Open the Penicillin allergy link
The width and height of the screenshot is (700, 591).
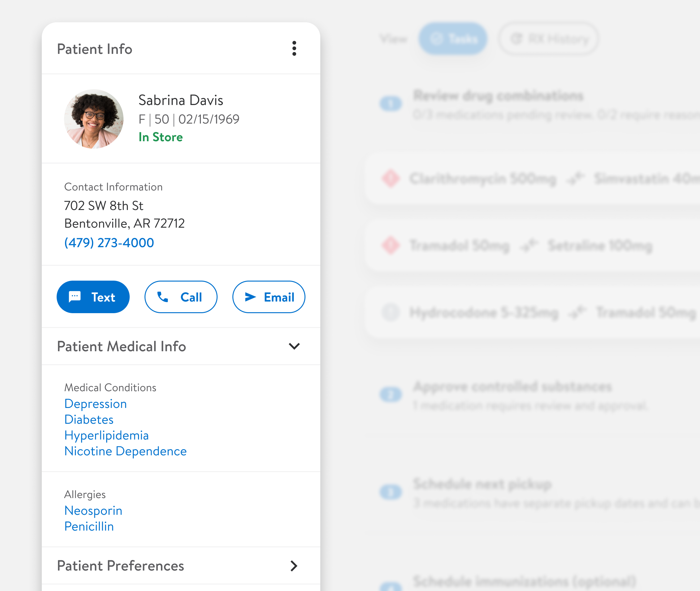[x=89, y=526]
